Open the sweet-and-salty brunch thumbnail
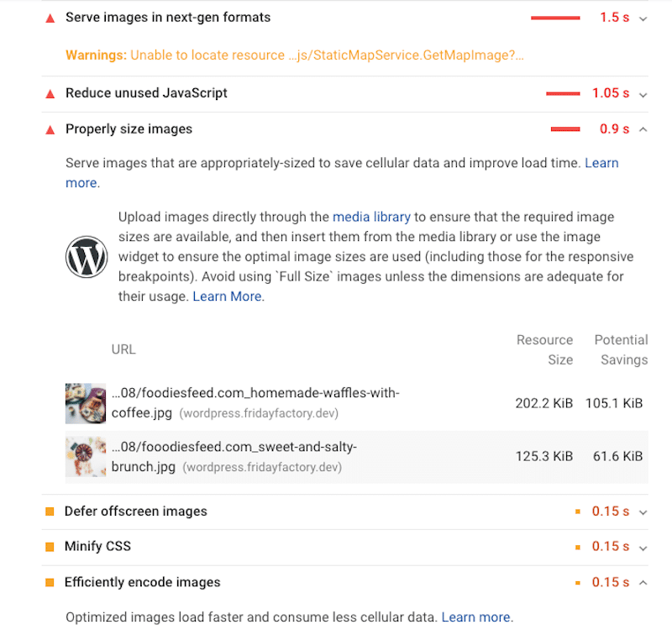Image resolution: width=672 pixels, height=635 pixels. coord(86,457)
